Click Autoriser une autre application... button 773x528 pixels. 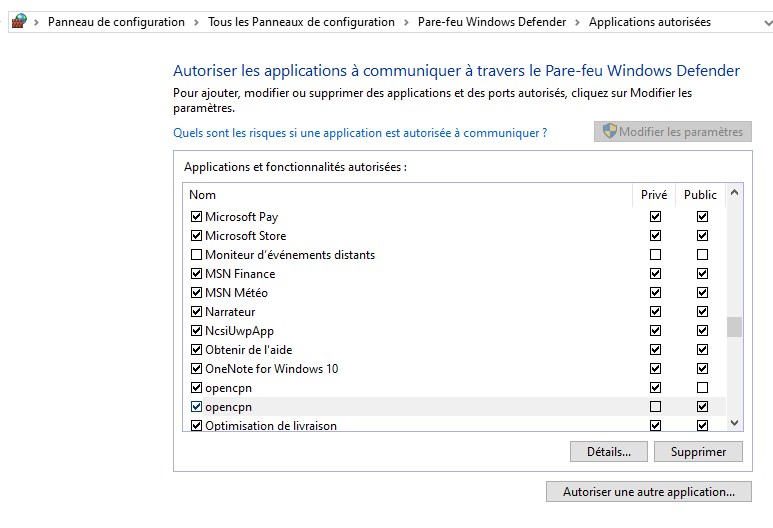click(649, 492)
